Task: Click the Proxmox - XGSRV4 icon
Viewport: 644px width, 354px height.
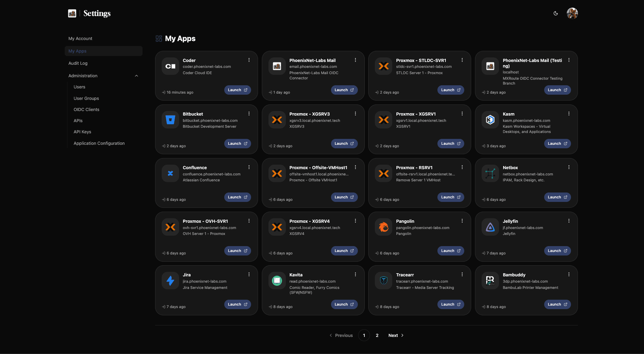Action: tap(277, 227)
